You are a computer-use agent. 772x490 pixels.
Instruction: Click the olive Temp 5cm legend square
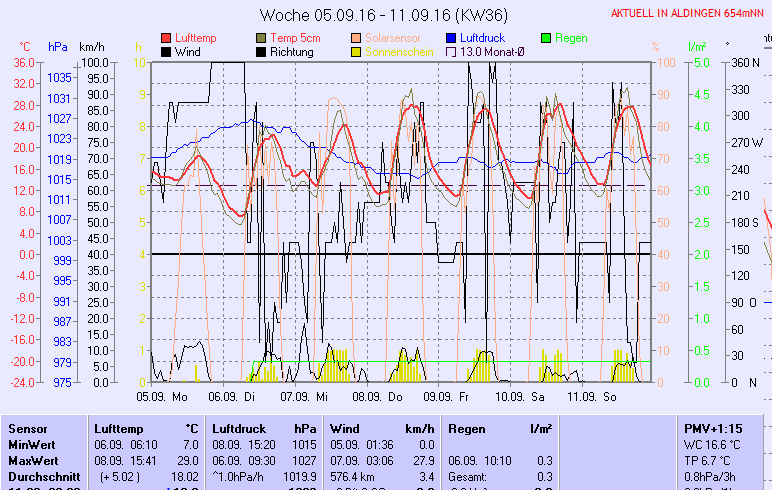[263, 38]
